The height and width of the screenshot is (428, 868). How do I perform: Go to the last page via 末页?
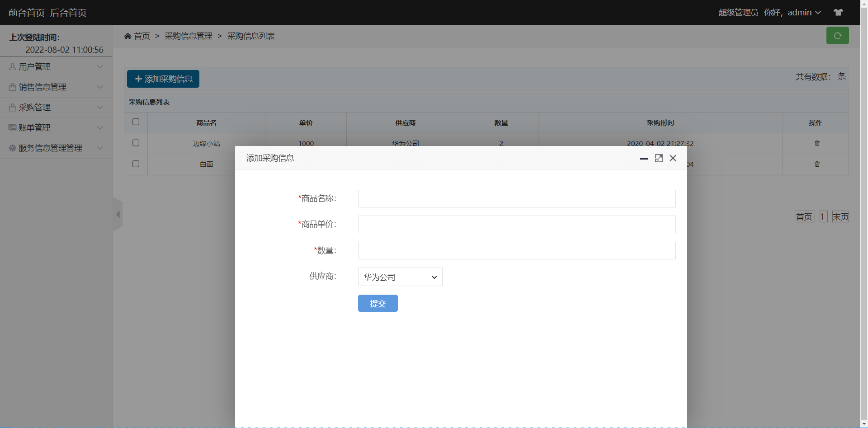click(x=841, y=216)
